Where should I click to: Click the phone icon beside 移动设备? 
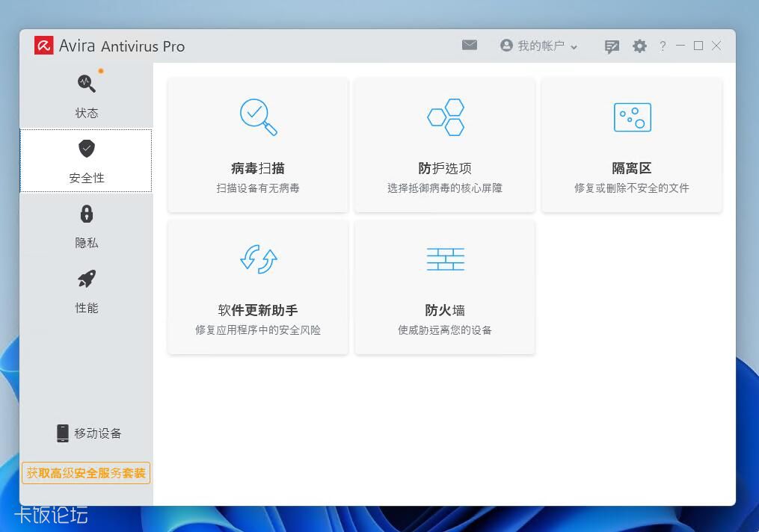pos(62,432)
